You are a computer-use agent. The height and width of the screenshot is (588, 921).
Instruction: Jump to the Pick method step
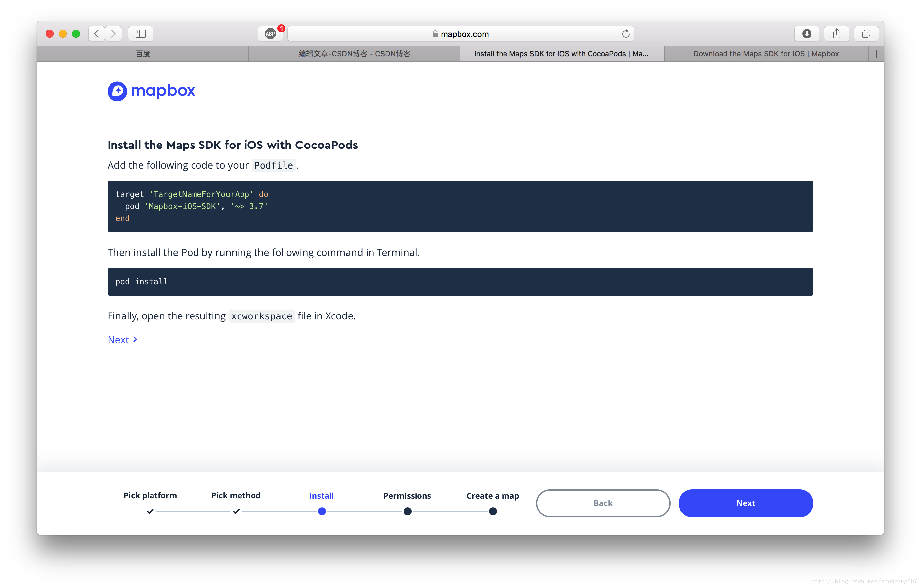click(236, 502)
